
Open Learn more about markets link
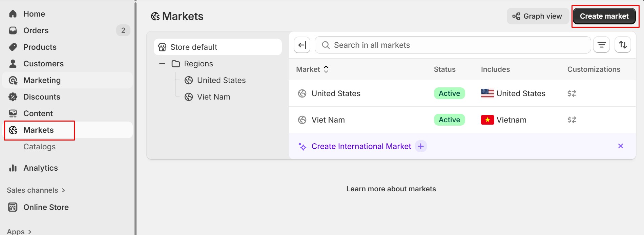coord(391,189)
